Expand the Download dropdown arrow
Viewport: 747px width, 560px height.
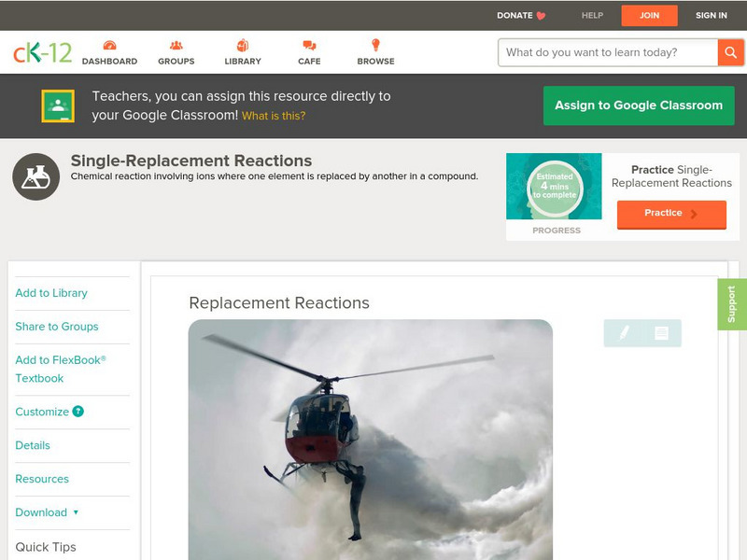[76, 512]
